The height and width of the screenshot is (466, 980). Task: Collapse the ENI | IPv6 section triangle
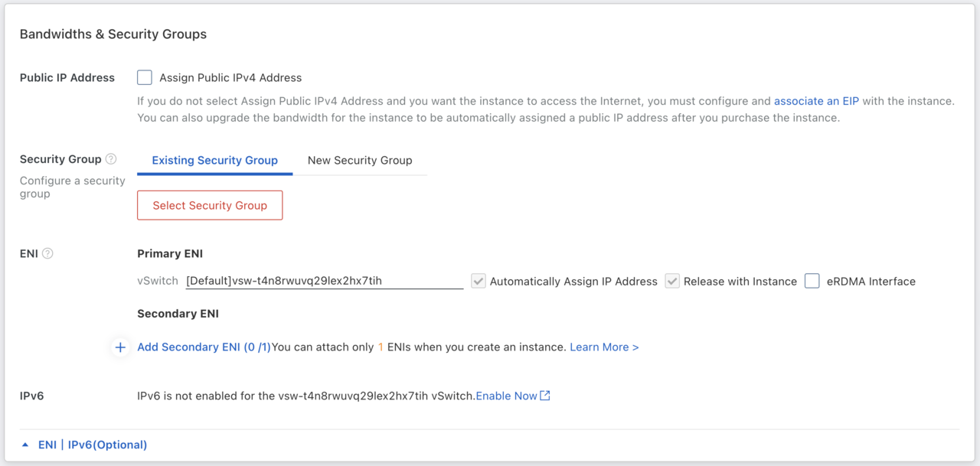[x=25, y=445]
